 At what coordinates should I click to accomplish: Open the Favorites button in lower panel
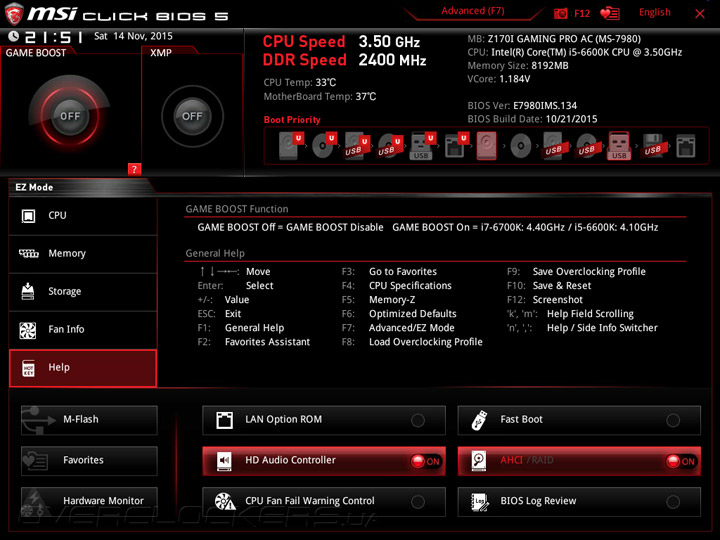click(89, 461)
